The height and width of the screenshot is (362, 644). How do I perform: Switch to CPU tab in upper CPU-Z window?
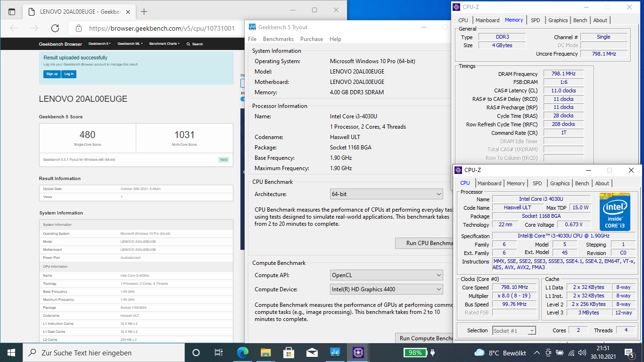coord(463,20)
